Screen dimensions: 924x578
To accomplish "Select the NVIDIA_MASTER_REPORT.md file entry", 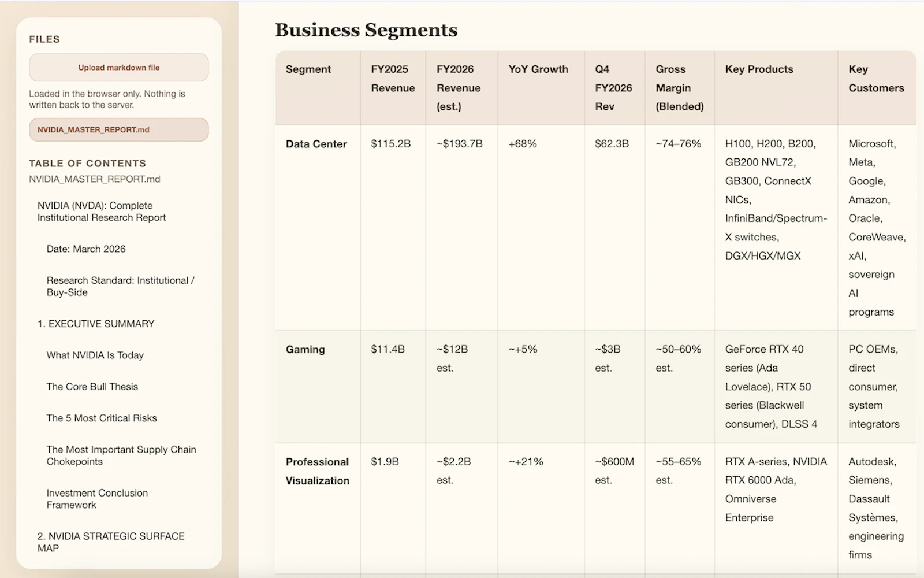I will tap(119, 130).
